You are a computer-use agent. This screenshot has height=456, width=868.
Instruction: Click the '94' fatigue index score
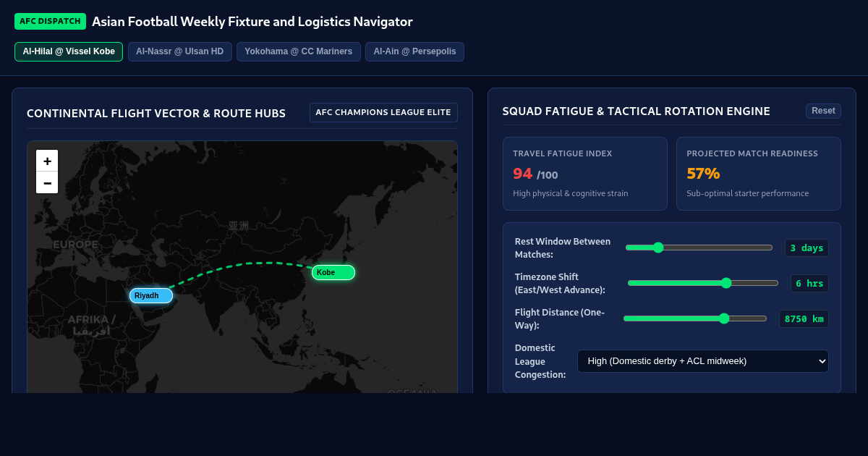(522, 174)
